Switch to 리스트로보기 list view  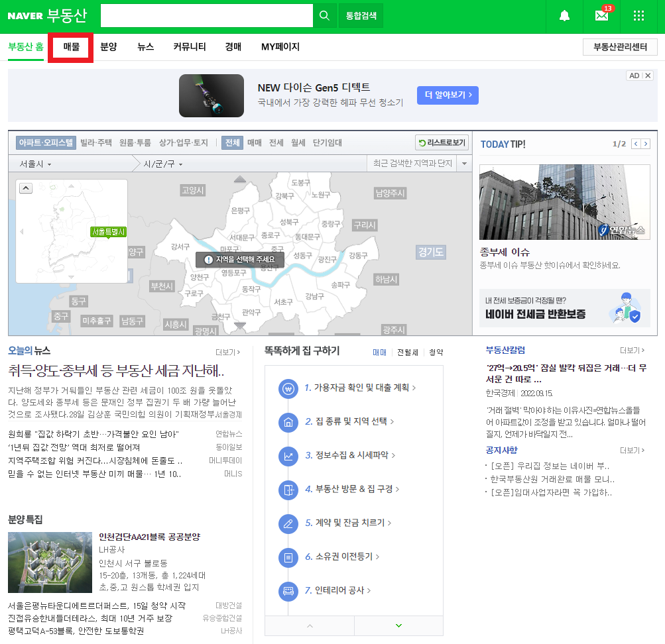(x=442, y=143)
